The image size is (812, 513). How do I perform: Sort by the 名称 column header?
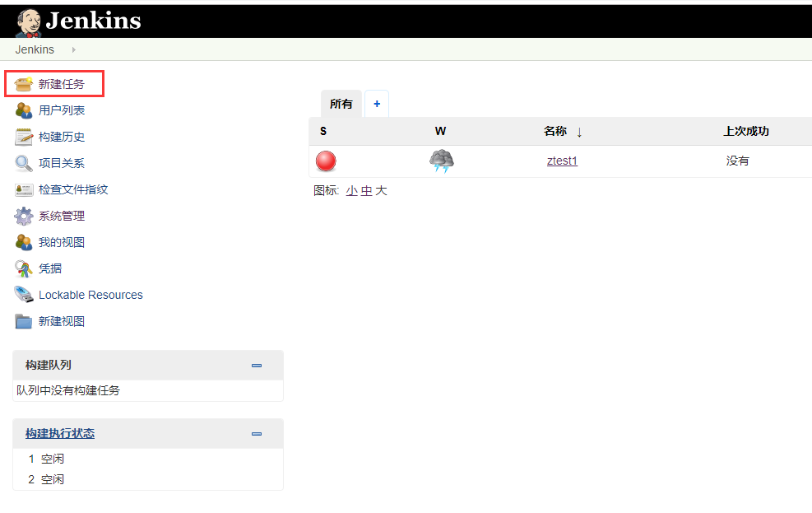coord(555,131)
